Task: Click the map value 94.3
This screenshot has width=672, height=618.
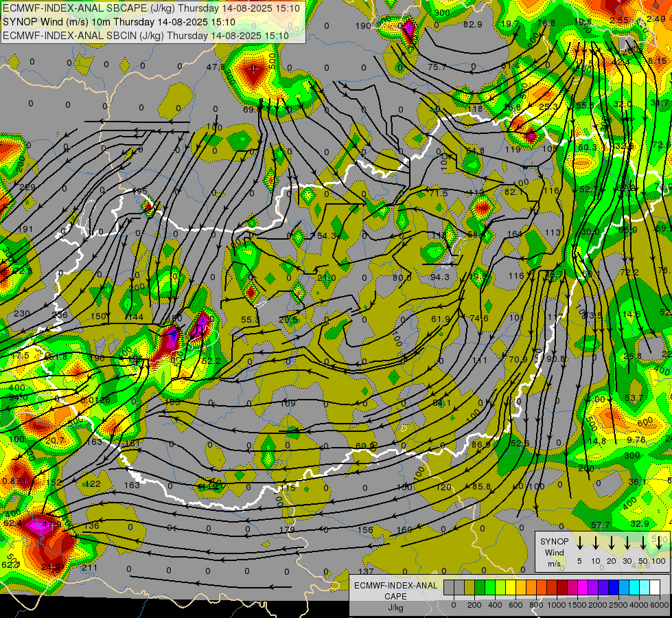Action: click(x=440, y=277)
